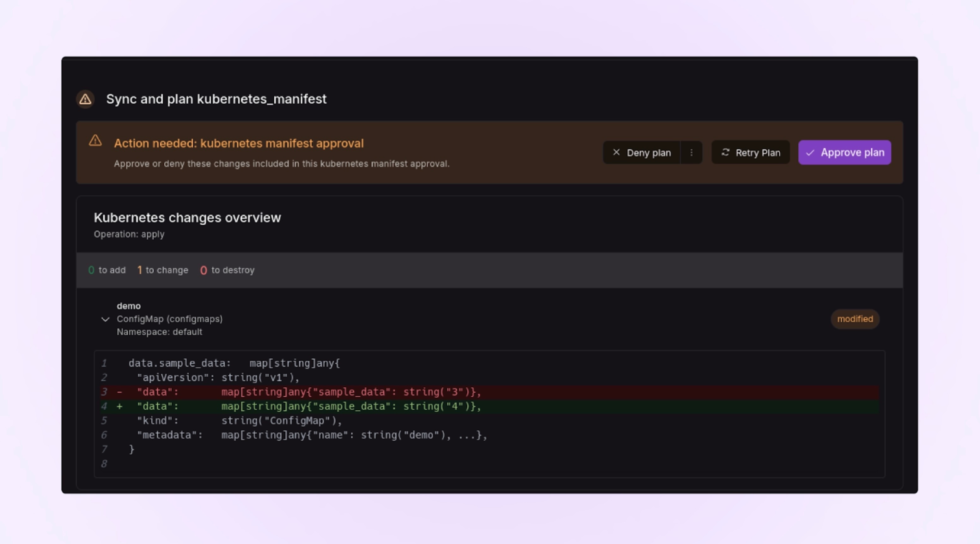Select the '0 to add' counter

(107, 270)
